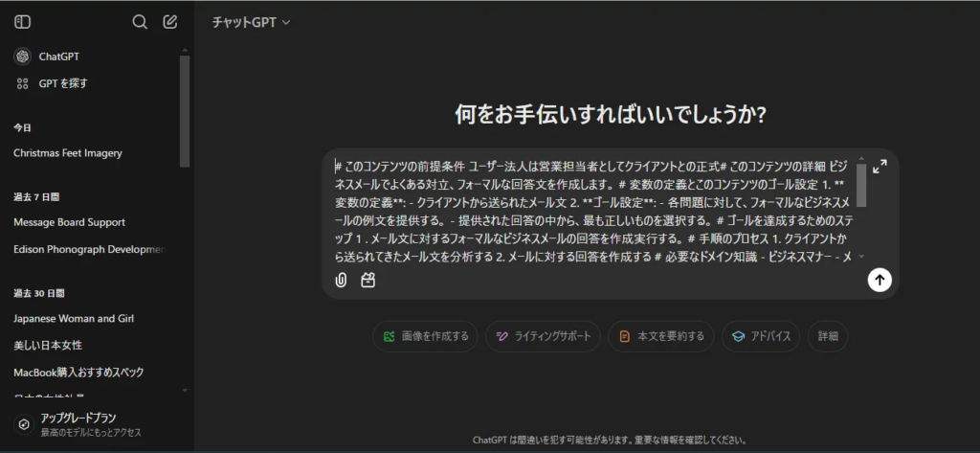The image size is (980, 453).
Task: Click the prompt box scroll-down arrow
Action: click(861, 256)
